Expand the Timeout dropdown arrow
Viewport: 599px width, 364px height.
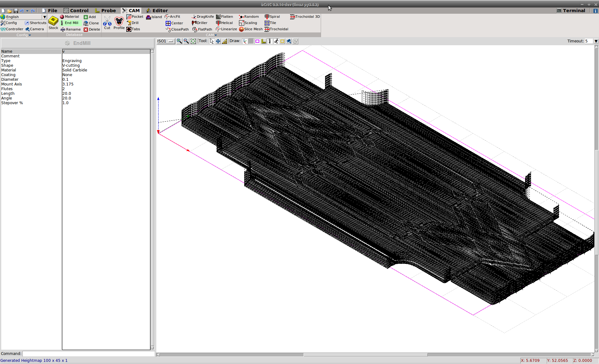click(596, 41)
